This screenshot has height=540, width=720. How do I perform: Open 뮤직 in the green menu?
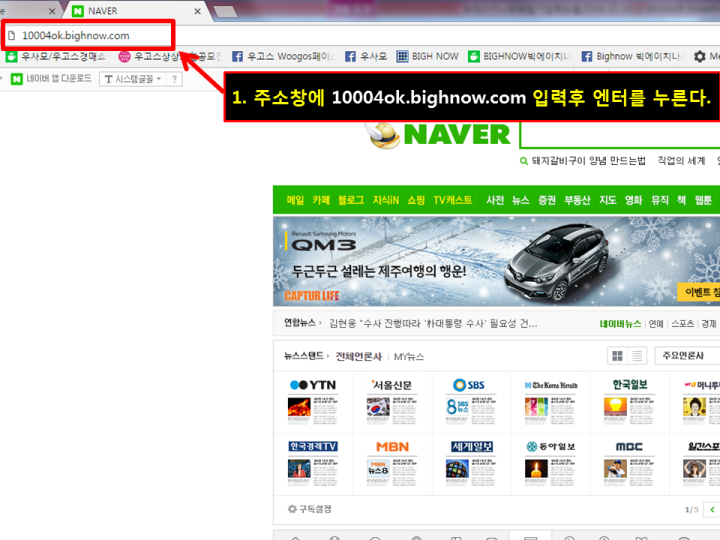pos(660,200)
